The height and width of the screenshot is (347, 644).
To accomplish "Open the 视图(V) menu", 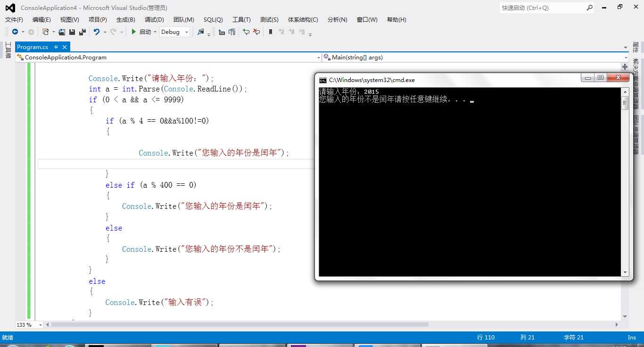I will (69, 20).
